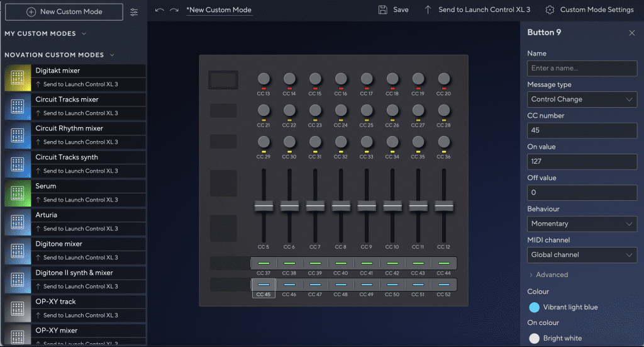The image size is (644, 347).
Task: Click the redo arrow icon
Action: [x=174, y=10]
